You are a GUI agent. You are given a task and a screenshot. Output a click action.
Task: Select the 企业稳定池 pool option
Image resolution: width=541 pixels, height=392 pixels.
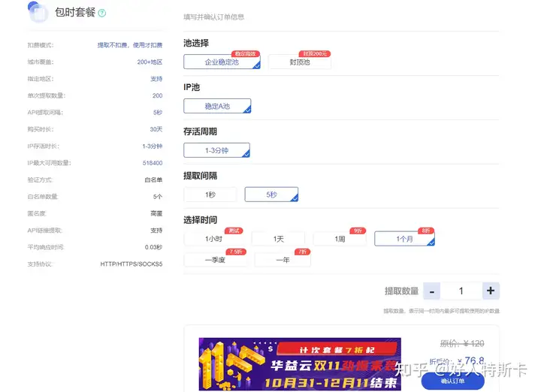coord(222,62)
